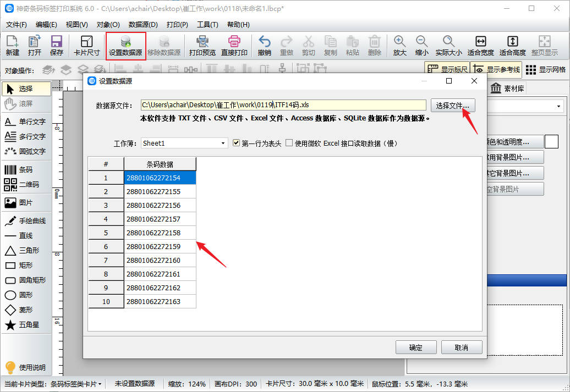Select the 单行文字 single-line text tool
Image resolution: width=570 pixels, height=392 pixels.
point(26,122)
